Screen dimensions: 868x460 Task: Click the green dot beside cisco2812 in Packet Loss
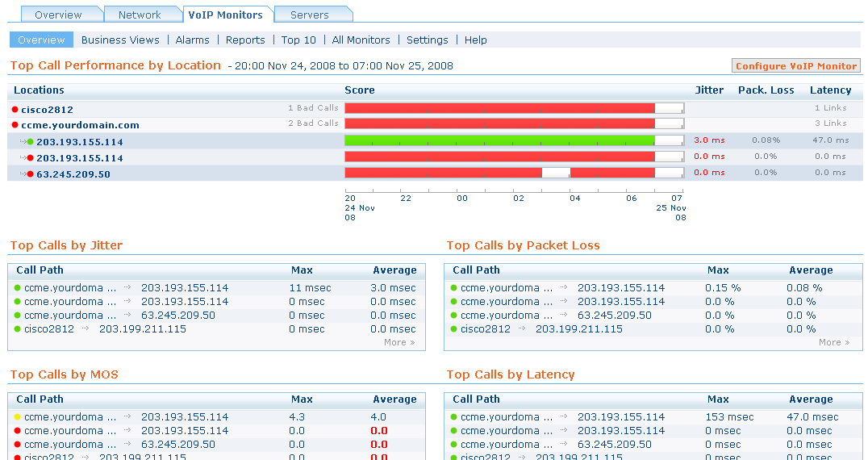454,329
